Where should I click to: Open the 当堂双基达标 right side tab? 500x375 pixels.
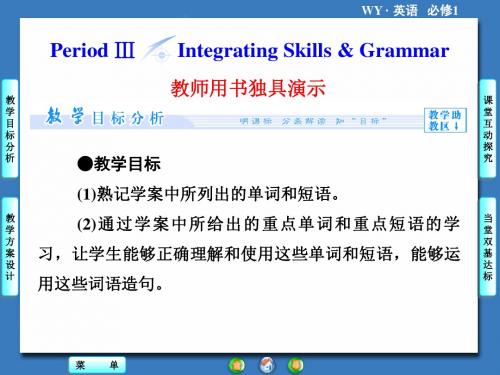(x=488, y=247)
